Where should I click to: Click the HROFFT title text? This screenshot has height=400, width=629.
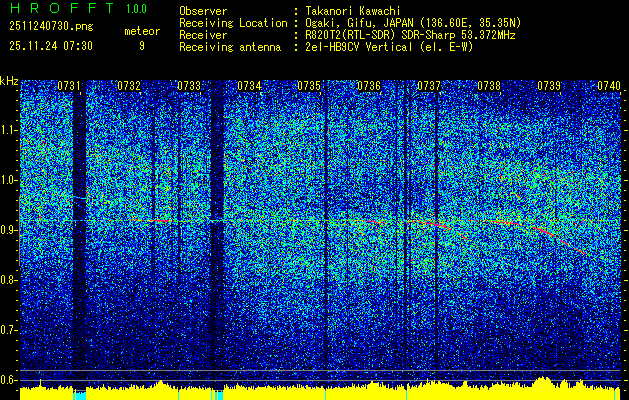tap(63, 8)
